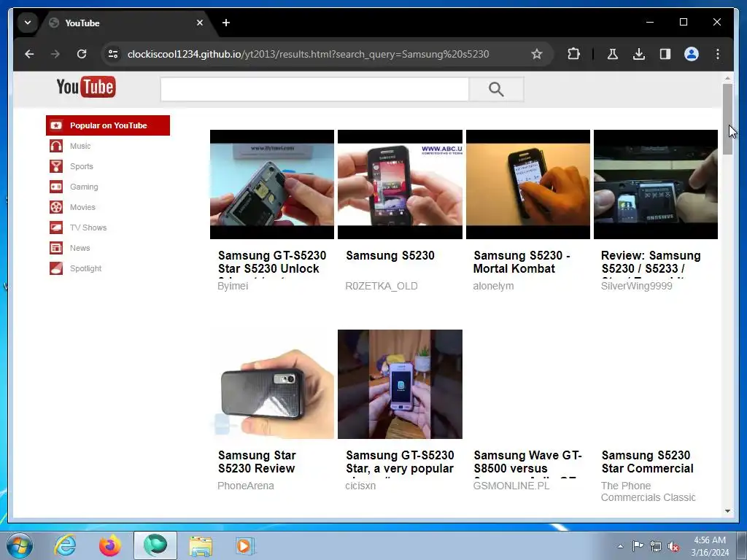747x560 pixels.
Task: Open Chrome three-dot menu
Action: tap(718, 54)
